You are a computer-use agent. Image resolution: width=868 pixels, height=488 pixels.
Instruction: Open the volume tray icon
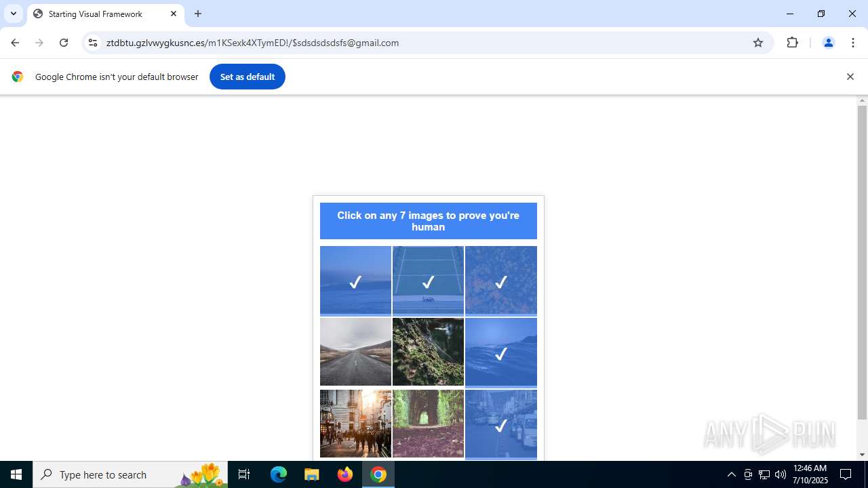coord(781,474)
